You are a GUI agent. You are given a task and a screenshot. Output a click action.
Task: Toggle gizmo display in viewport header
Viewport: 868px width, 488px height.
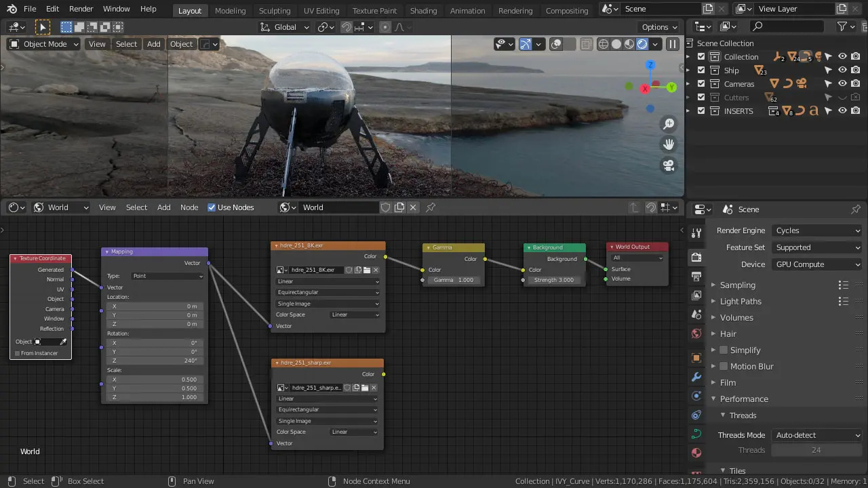(525, 44)
